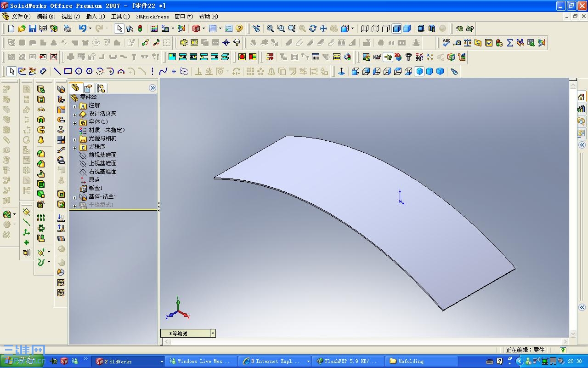Switch display to Wireframe mode
The image size is (588, 368).
click(x=365, y=29)
